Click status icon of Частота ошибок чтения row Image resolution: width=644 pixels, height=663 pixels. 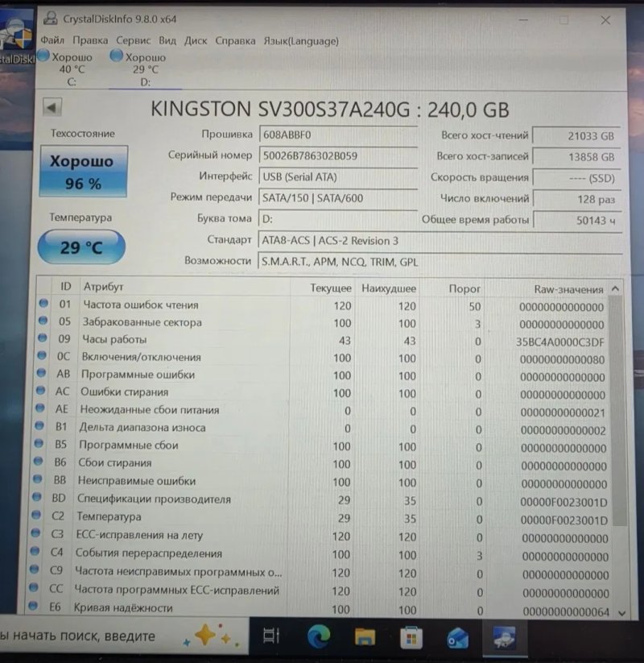pyautogui.click(x=43, y=303)
